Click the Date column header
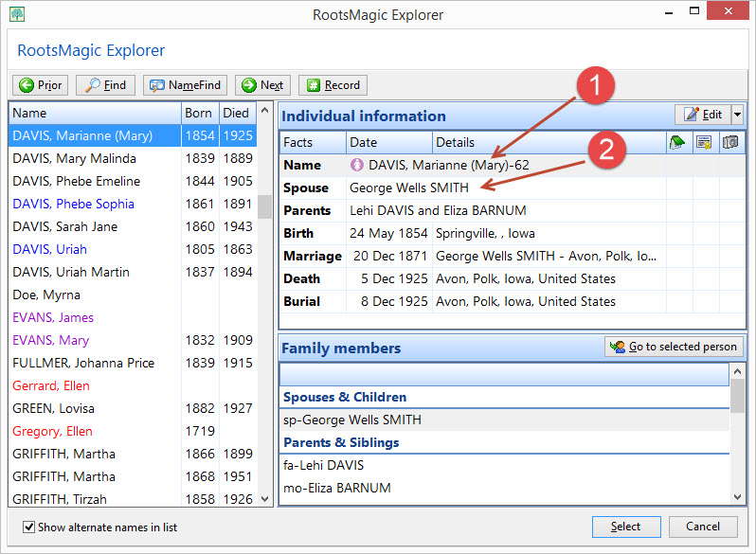Screen dimensions: 756x554 coord(389,142)
